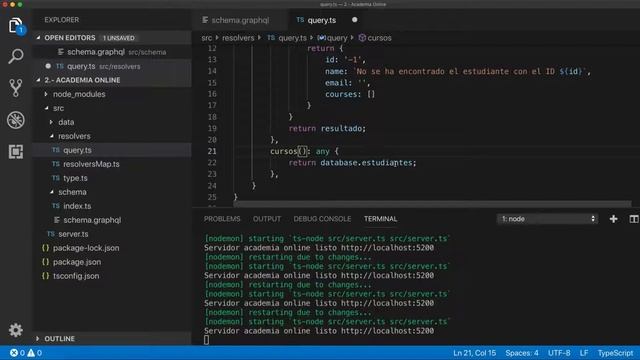Click the editor horizontal scrollbar

tap(432, 203)
